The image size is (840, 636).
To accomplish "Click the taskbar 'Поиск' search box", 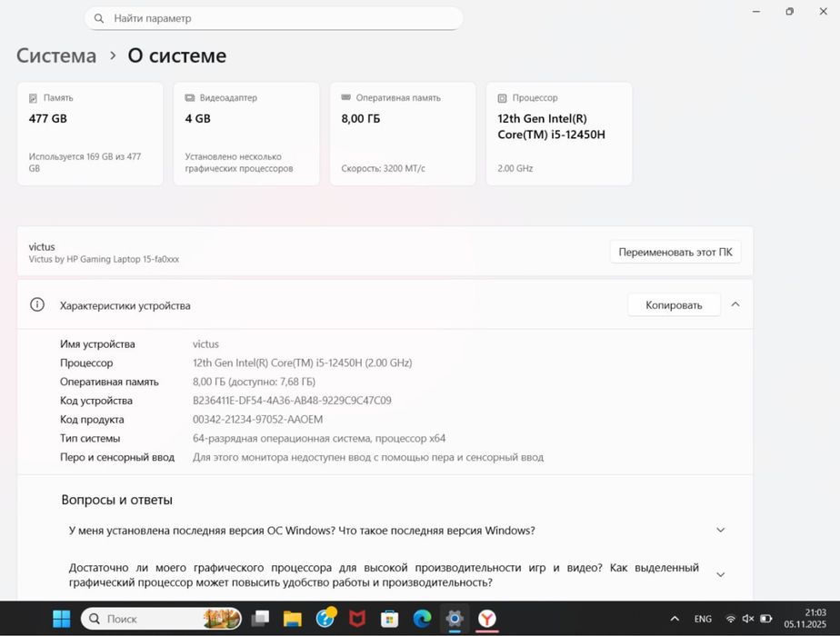I will tap(161, 619).
